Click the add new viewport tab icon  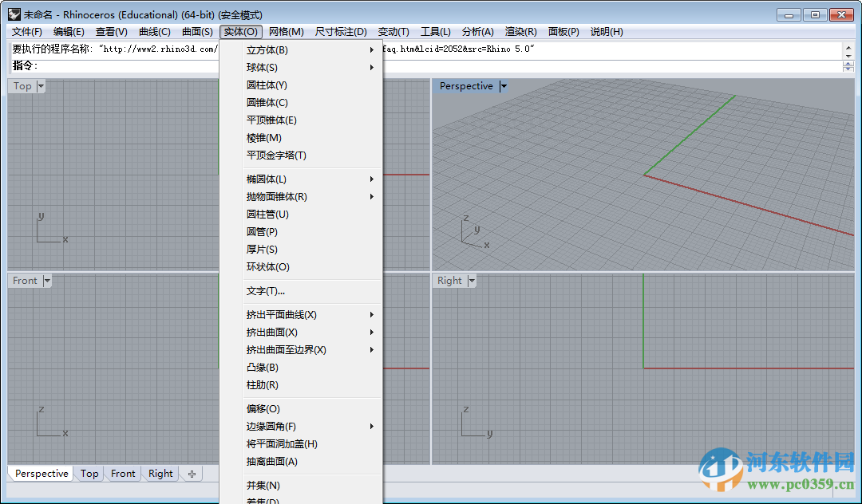coord(192,474)
